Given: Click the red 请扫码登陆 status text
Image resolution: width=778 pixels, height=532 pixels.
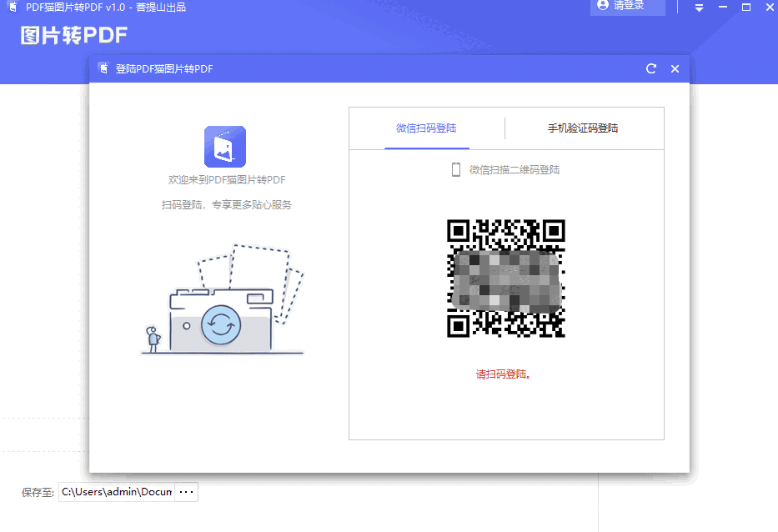Looking at the screenshot, I should click(505, 374).
